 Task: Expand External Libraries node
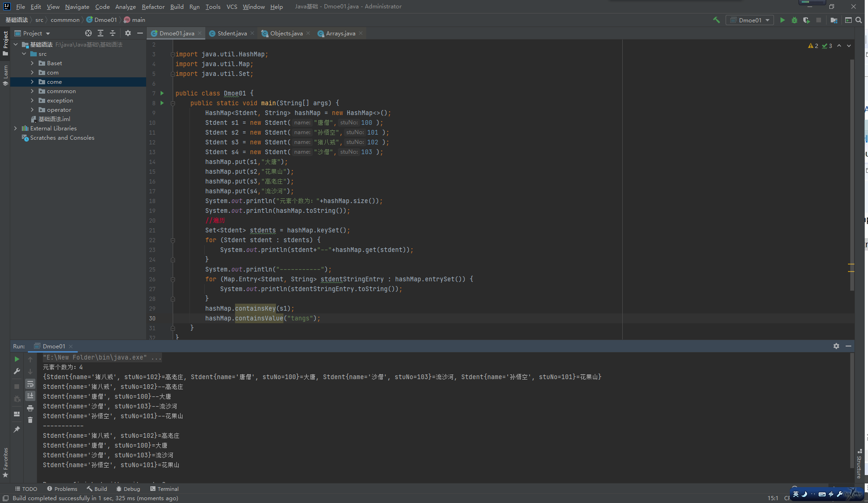[x=15, y=129]
